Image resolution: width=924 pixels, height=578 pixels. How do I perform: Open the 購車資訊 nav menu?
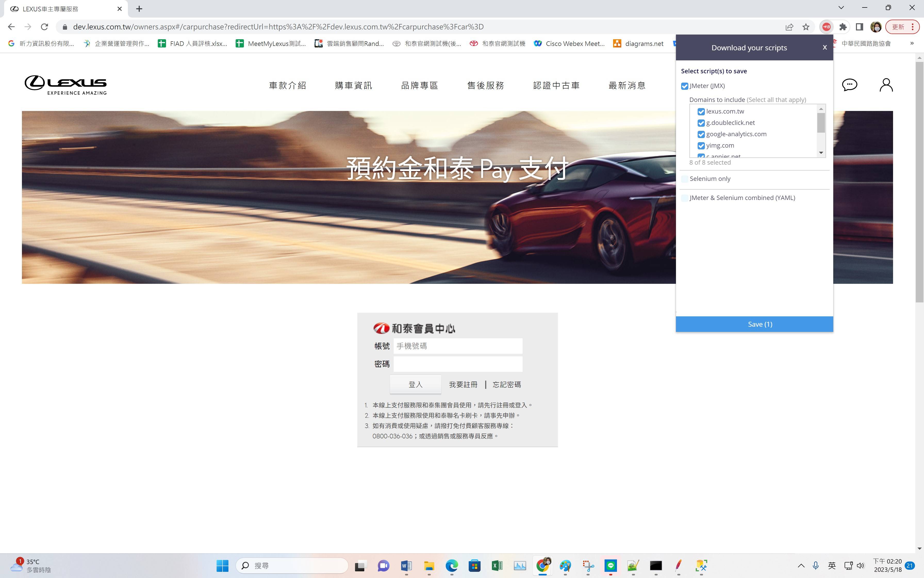[x=353, y=85]
